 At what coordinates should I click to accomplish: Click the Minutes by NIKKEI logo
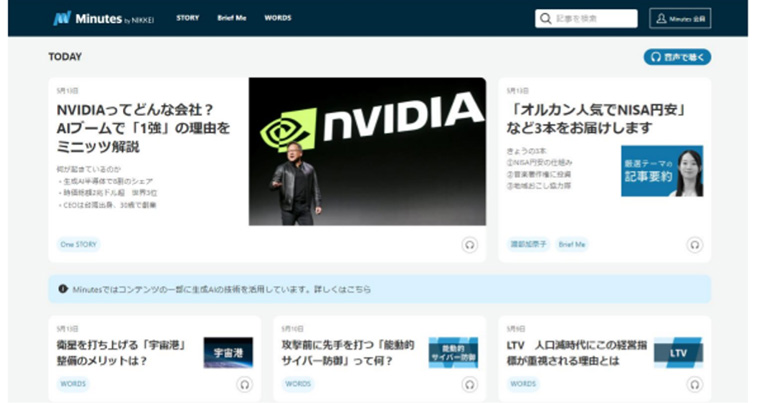coord(103,18)
